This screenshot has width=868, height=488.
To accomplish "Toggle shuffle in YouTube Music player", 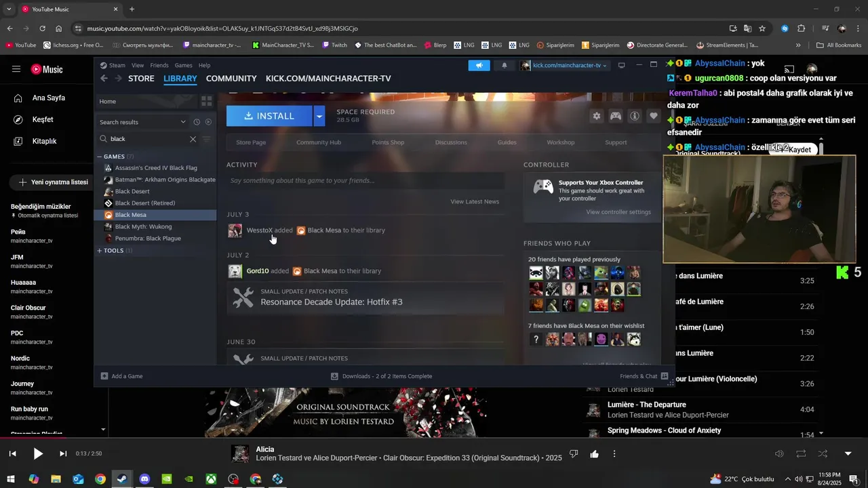I will coord(823,453).
